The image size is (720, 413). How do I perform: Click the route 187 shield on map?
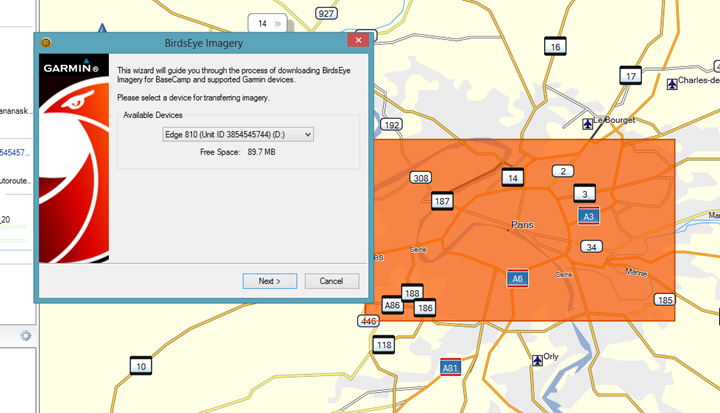442,201
